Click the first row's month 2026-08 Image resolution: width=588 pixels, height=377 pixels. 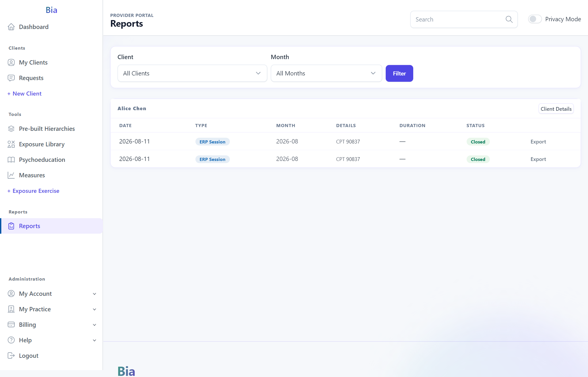(x=287, y=141)
